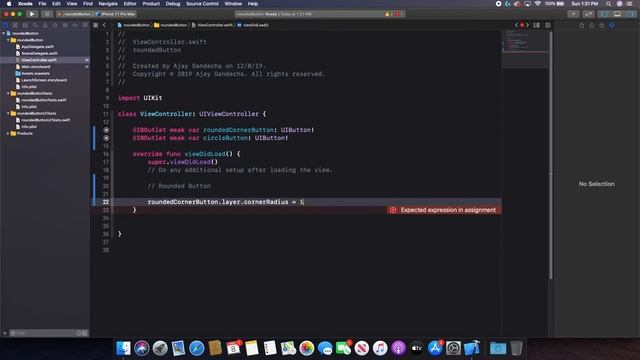The width and height of the screenshot is (640, 360).
Task: Open the Source Control menu
Action: (202, 4)
